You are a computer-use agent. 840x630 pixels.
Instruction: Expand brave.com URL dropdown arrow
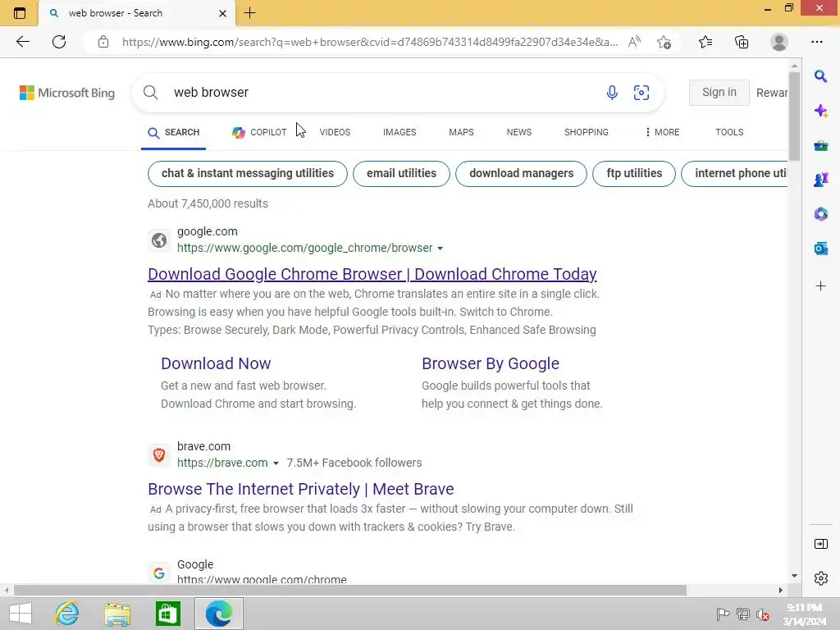coord(276,463)
